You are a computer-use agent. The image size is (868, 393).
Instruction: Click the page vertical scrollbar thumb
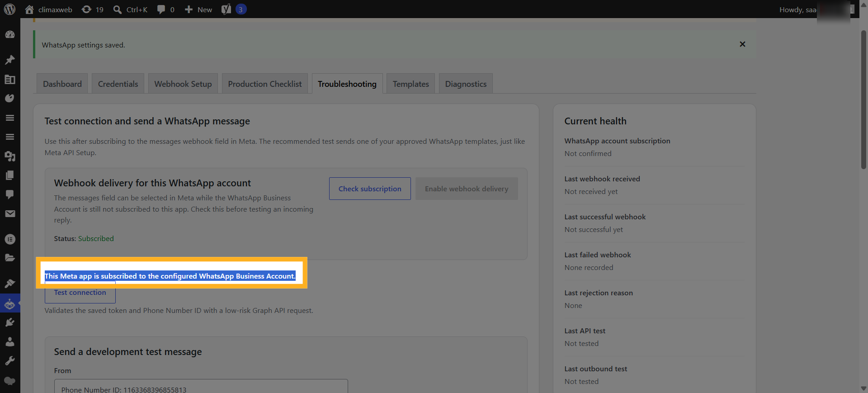pos(864,99)
